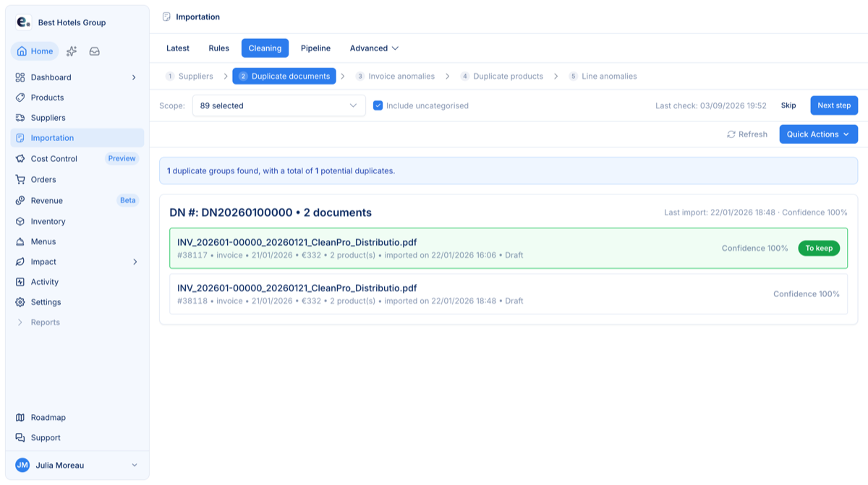Go to the Home page
868x485 pixels.
[x=35, y=51]
